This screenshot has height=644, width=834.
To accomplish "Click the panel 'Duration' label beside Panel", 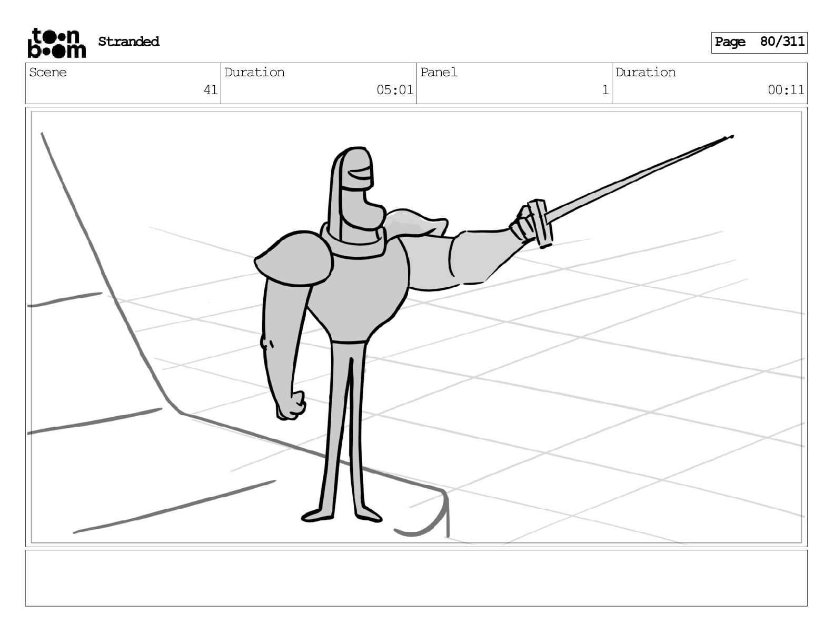I will click(646, 72).
